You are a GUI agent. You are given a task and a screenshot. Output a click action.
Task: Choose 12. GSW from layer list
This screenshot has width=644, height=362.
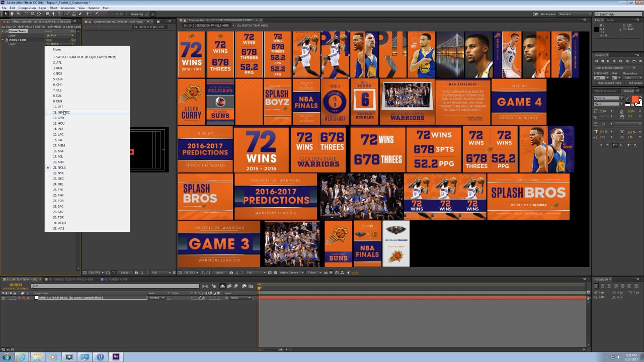pyautogui.click(x=87, y=118)
